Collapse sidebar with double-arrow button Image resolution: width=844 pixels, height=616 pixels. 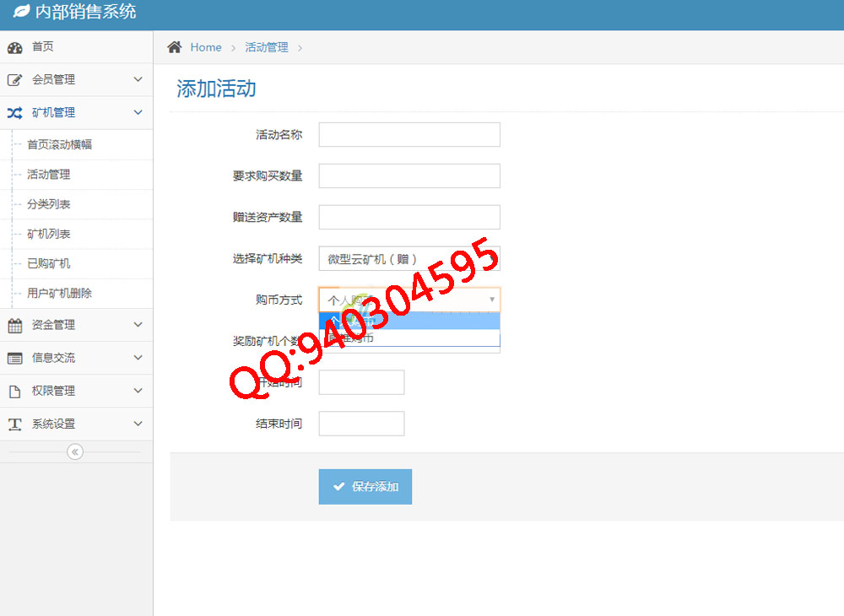[75, 451]
